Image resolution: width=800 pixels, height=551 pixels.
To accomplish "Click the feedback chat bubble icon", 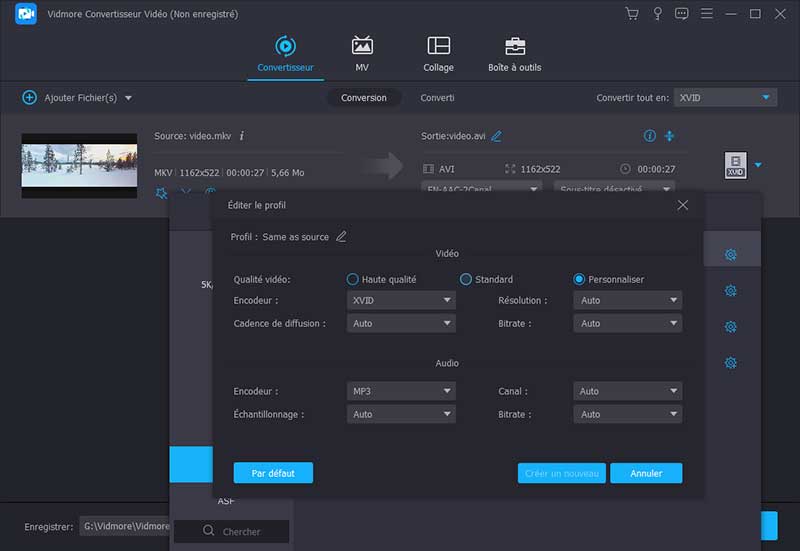I will [681, 14].
